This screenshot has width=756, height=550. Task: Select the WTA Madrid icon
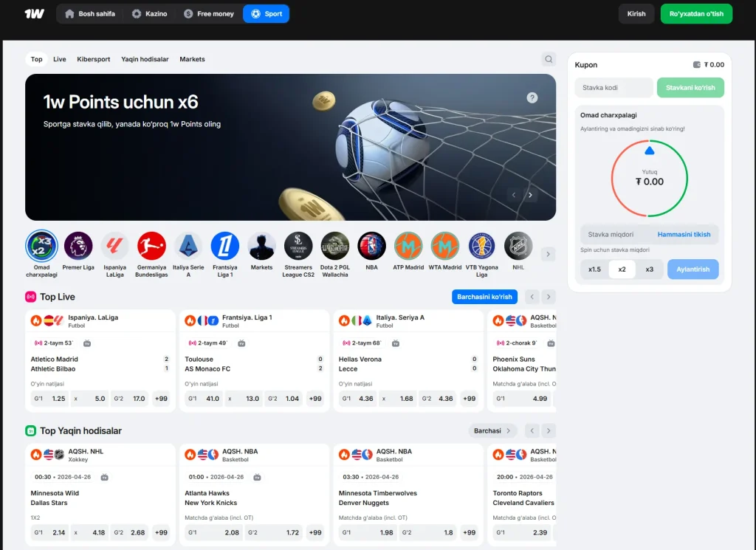point(444,246)
